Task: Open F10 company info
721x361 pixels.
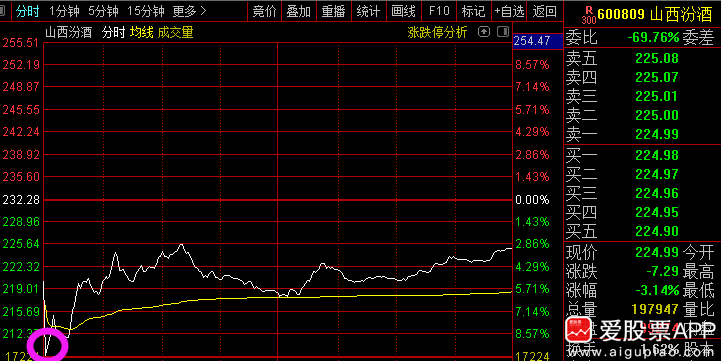Action: [439, 11]
